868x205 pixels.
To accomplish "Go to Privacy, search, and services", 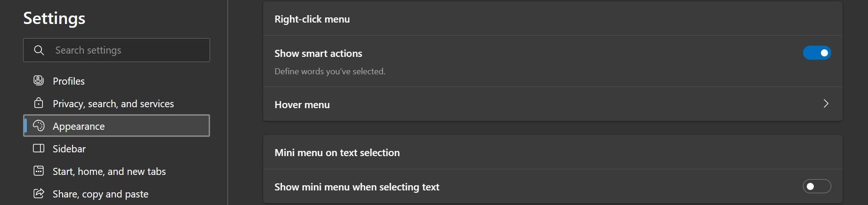I will [x=113, y=104].
